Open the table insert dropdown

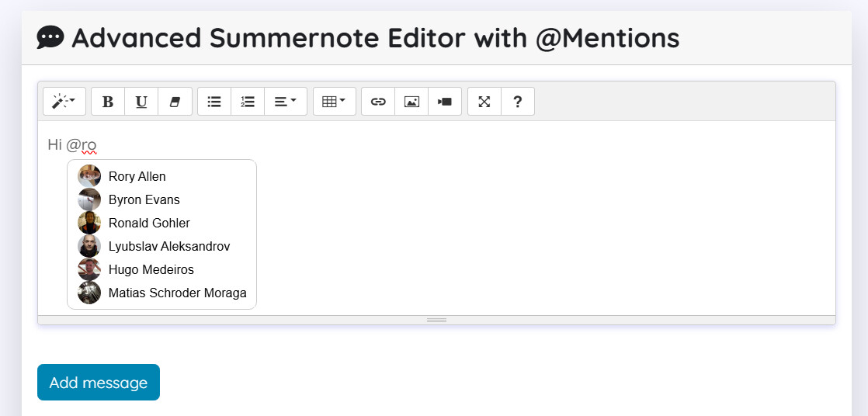pos(335,101)
